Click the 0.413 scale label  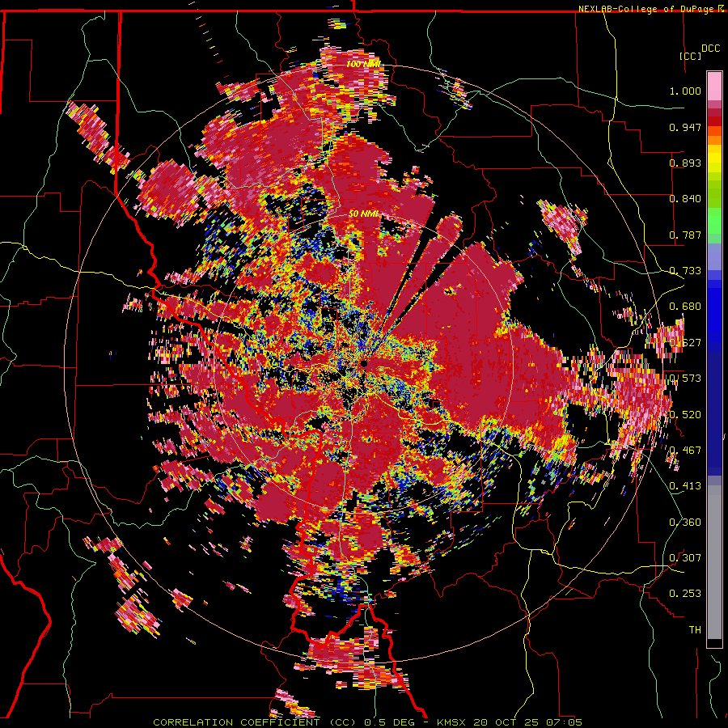point(685,486)
